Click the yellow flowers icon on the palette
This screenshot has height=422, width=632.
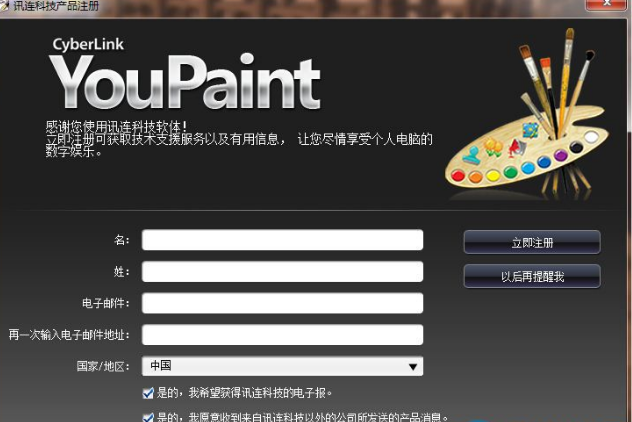click(x=493, y=147)
